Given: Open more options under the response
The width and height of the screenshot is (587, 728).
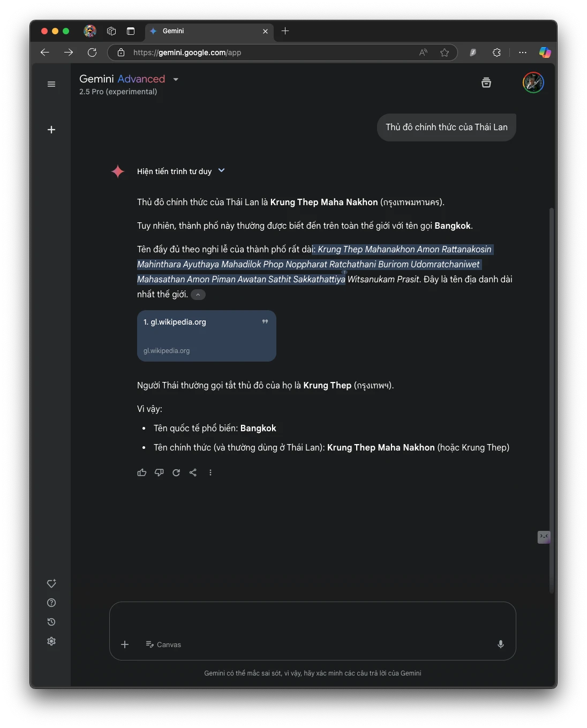Looking at the screenshot, I should pyautogui.click(x=210, y=472).
